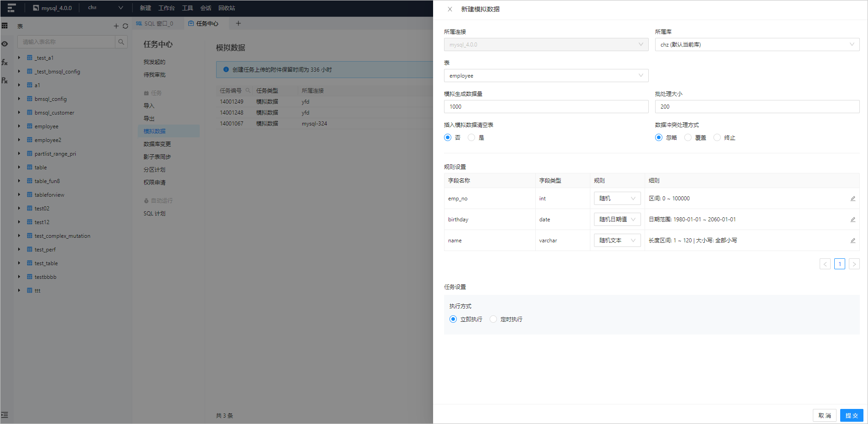This screenshot has width=868, height=424.
Task: Select table_fun8 in the table tree
Action: coord(47,181)
